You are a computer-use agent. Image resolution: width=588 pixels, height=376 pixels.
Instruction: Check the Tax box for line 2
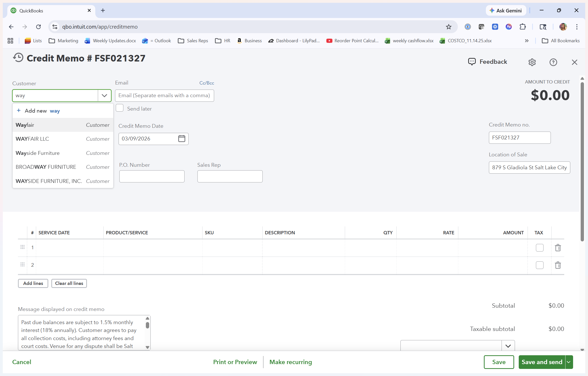point(539,265)
